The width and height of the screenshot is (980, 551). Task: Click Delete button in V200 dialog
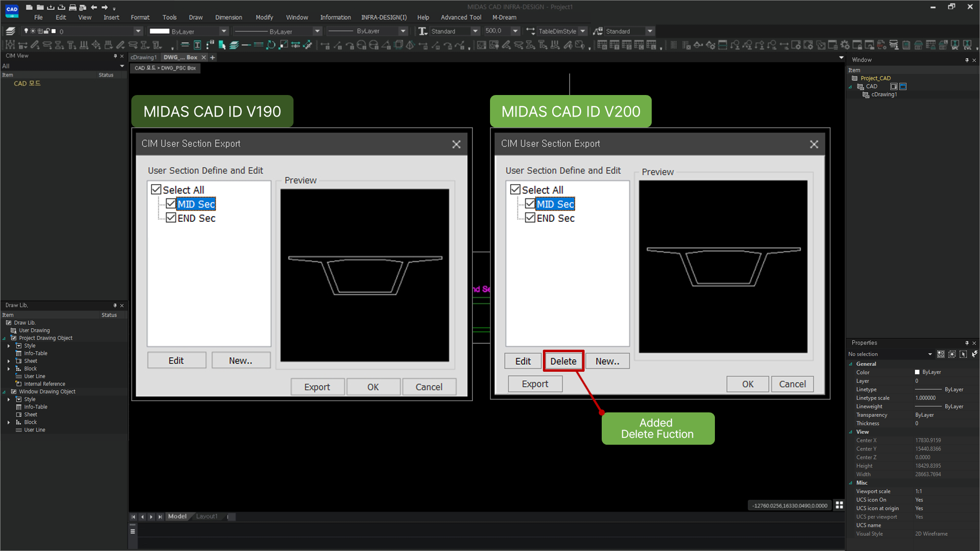click(563, 361)
